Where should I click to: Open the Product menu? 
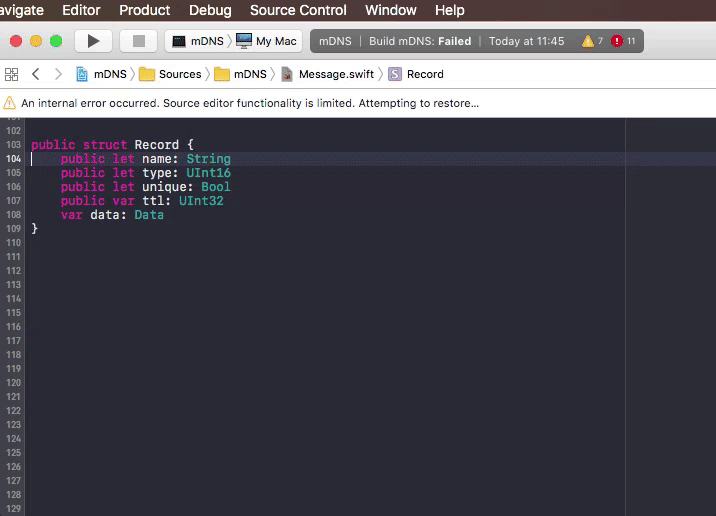(x=144, y=10)
